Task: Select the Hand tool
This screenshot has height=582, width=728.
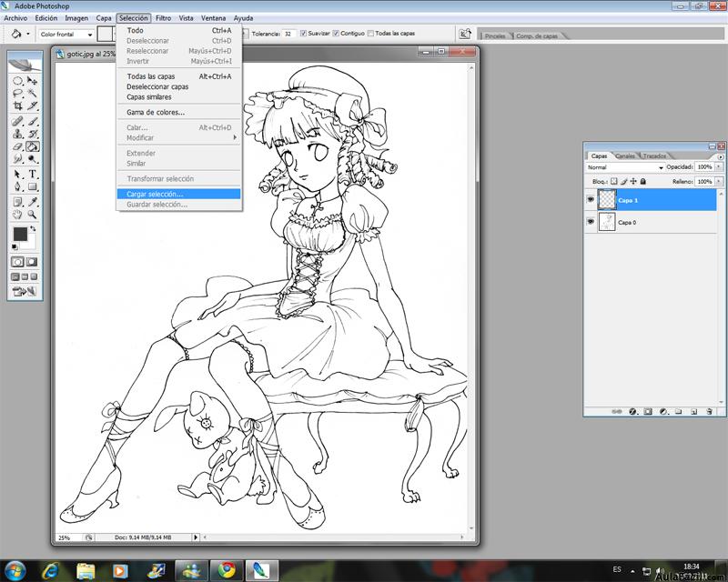Action: pos(17,215)
